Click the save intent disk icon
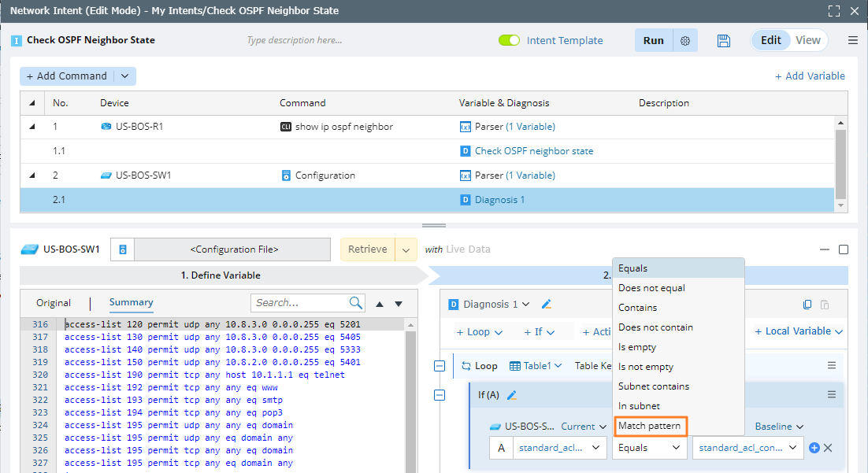 click(724, 41)
